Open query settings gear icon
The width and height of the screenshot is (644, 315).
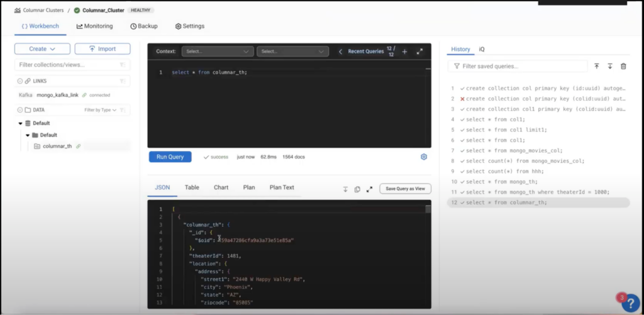(x=424, y=157)
